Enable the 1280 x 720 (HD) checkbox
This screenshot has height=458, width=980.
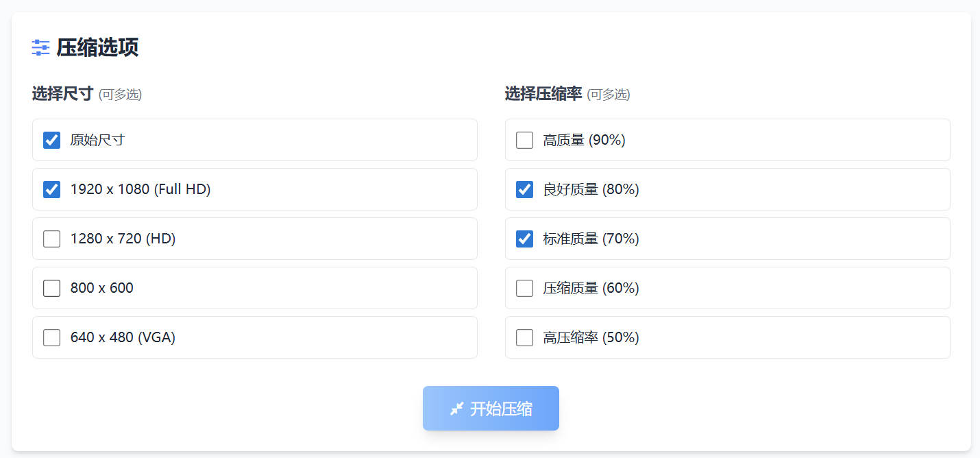click(x=52, y=239)
